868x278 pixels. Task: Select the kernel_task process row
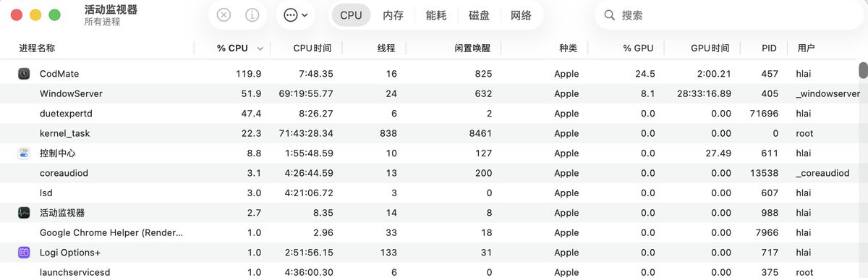pyautogui.click(x=430, y=133)
